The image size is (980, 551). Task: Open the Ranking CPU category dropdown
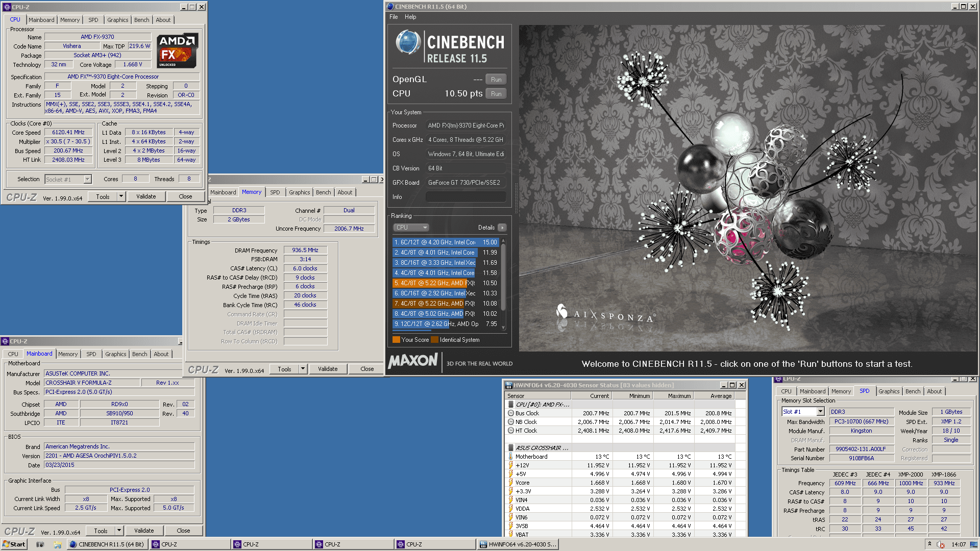click(411, 228)
